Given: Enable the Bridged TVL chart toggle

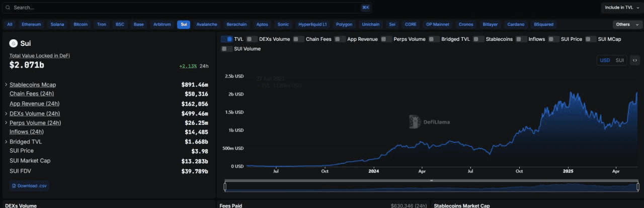Looking at the screenshot, I should (x=434, y=39).
